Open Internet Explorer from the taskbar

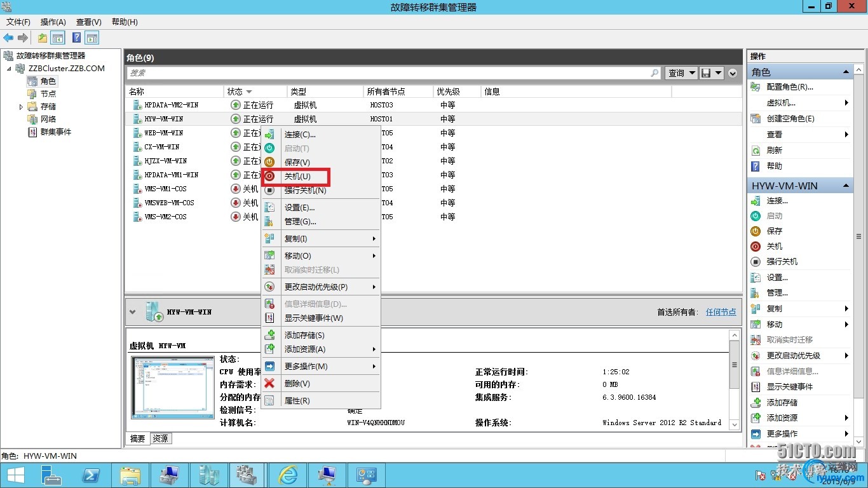[288, 475]
